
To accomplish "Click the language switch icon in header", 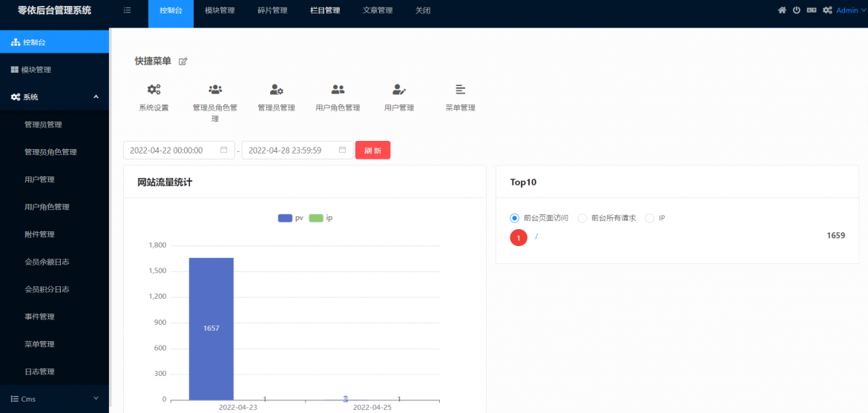I will click(812, 10).
